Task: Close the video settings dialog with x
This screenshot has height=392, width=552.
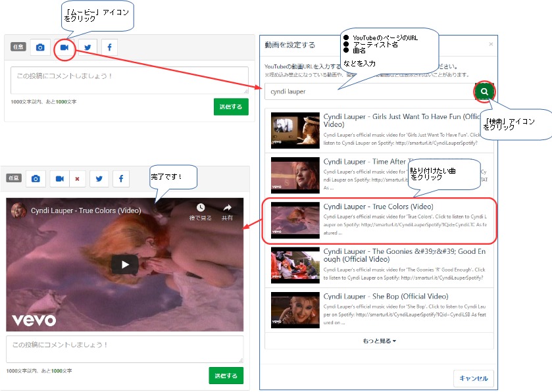Action: [x=491, y=44]
